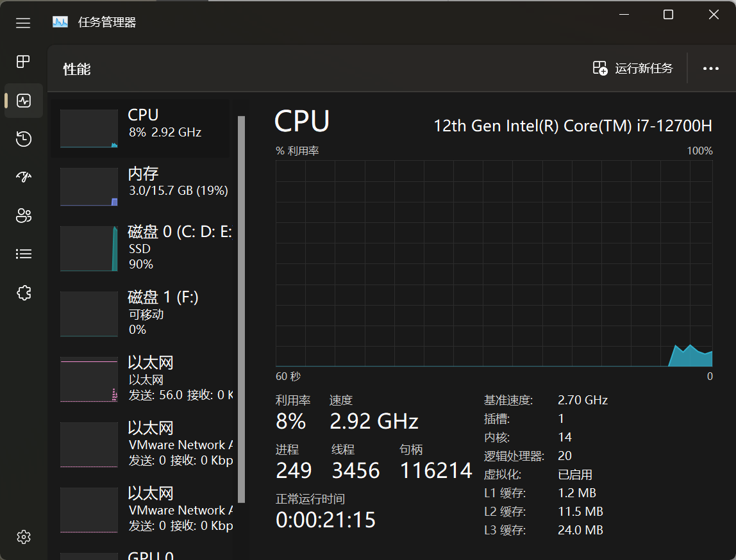Viewport: 736px width, 560px height.
Task: Click the CPU mini graph thumbnail
Action: click(x=88, y=129)
